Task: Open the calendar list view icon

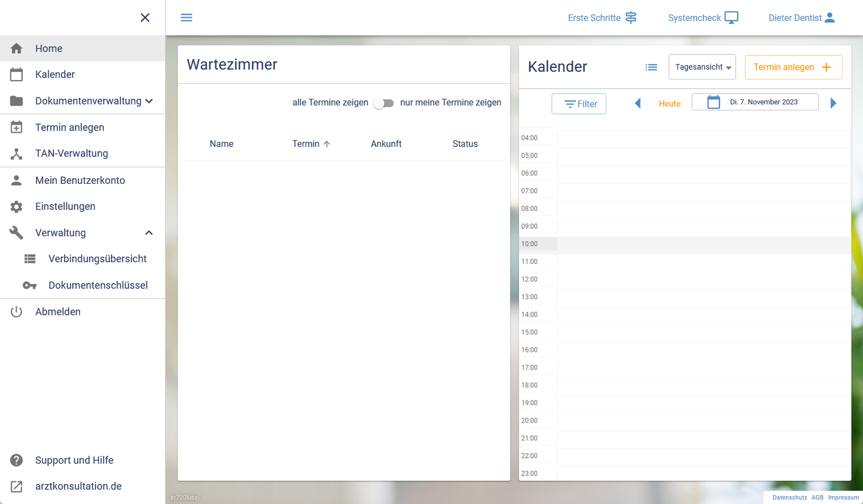Action: tap(651, 67)
